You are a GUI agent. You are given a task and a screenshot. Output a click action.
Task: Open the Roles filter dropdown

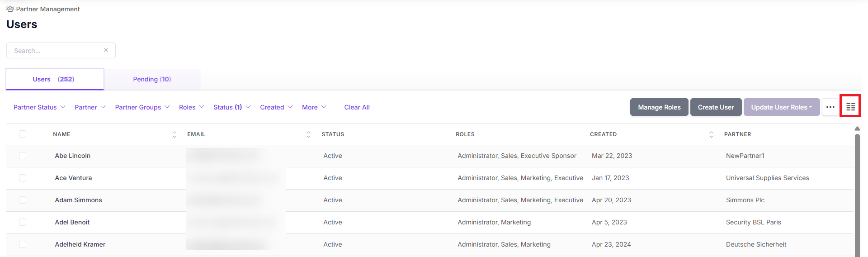pos(192,107)
